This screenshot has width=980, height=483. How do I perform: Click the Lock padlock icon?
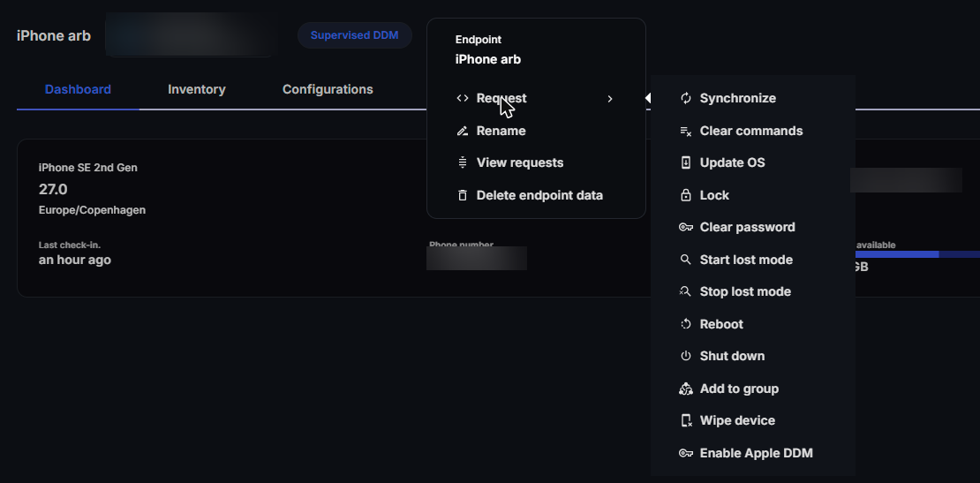(686, 195)
